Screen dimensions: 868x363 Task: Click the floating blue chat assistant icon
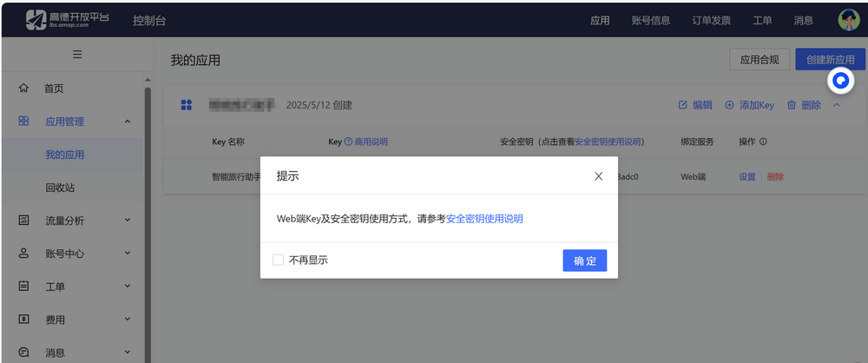pos(840,81)
